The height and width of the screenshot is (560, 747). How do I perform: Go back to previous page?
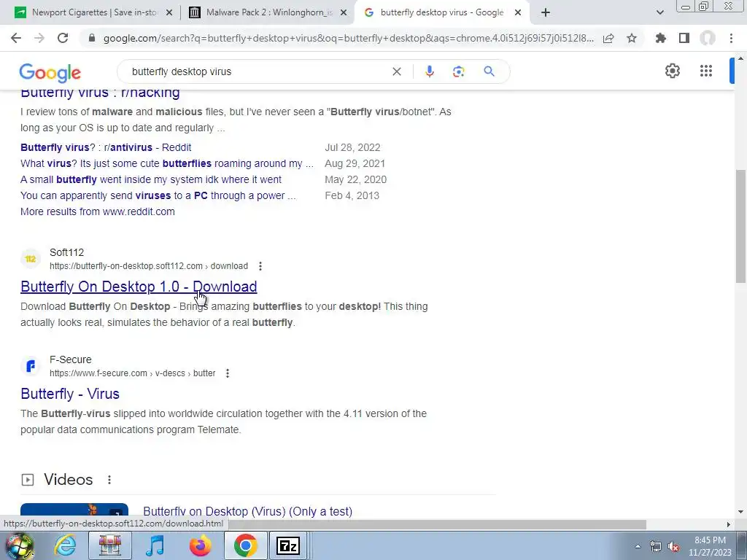[16, 38]
